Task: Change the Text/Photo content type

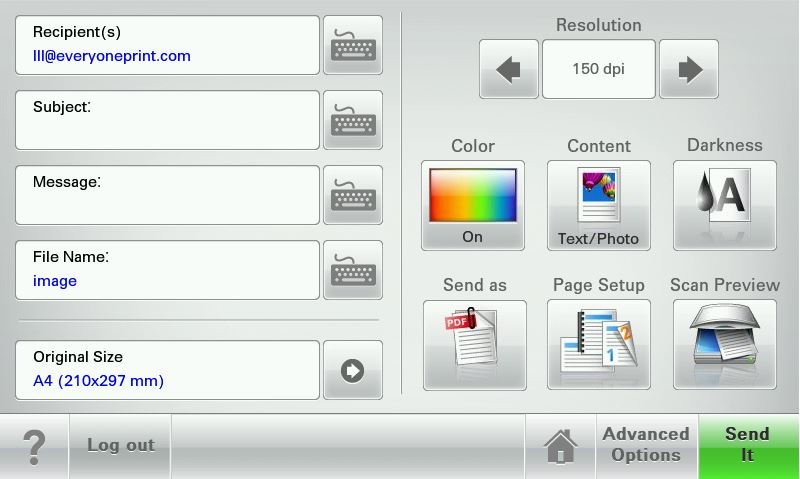Action: click(599, 205)
